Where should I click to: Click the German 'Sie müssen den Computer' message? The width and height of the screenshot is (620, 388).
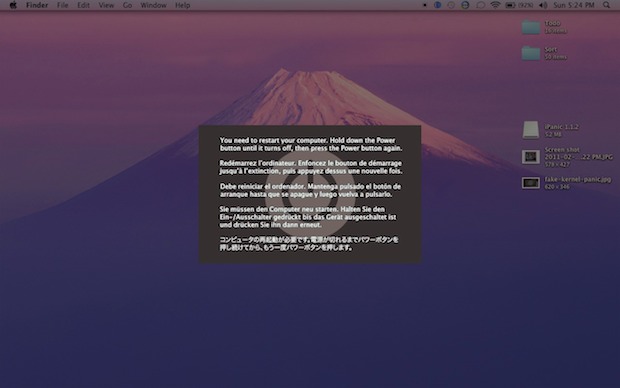[308, 217]
